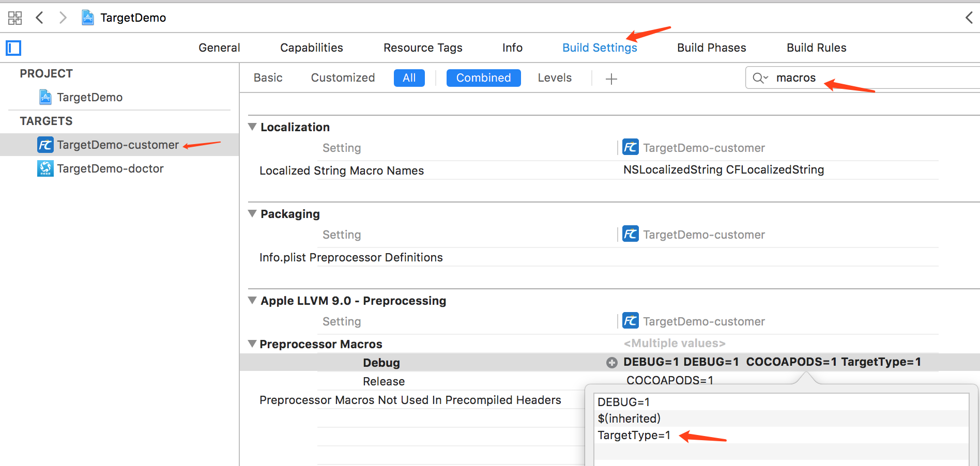
Task: Click the Packaging section heading text
Action: (x=290, y=214)
